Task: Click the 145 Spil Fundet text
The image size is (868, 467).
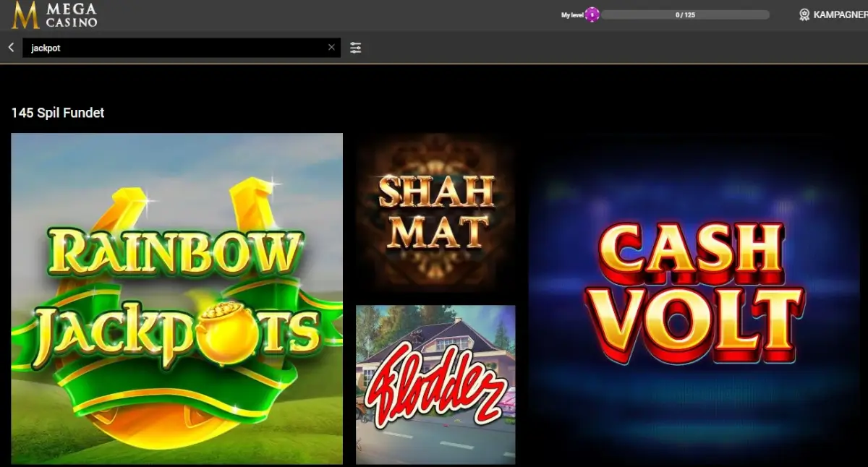Action: point(57,113)
